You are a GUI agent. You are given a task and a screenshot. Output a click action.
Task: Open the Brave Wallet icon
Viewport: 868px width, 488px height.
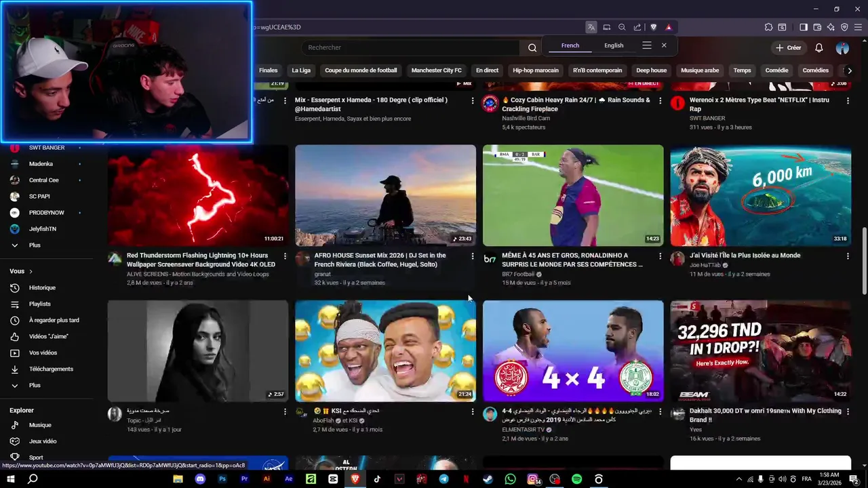coord(817,27)
